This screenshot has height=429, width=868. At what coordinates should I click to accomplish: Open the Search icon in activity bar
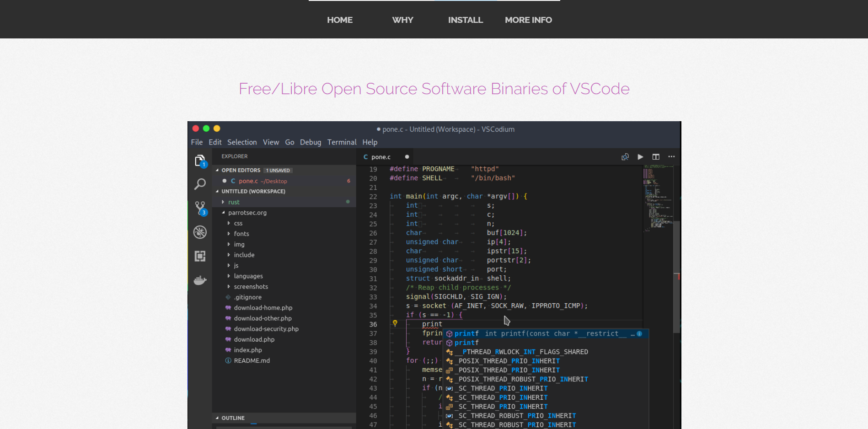200,184
